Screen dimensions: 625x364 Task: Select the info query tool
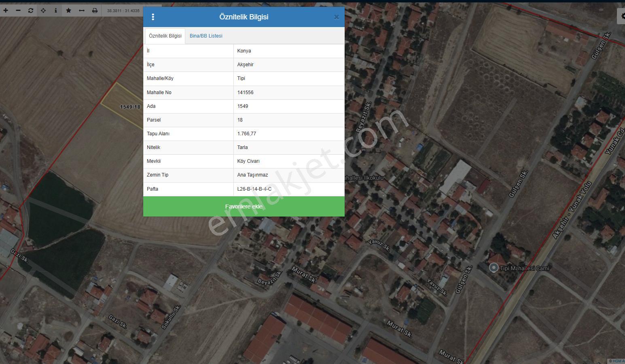coord(56,11)
